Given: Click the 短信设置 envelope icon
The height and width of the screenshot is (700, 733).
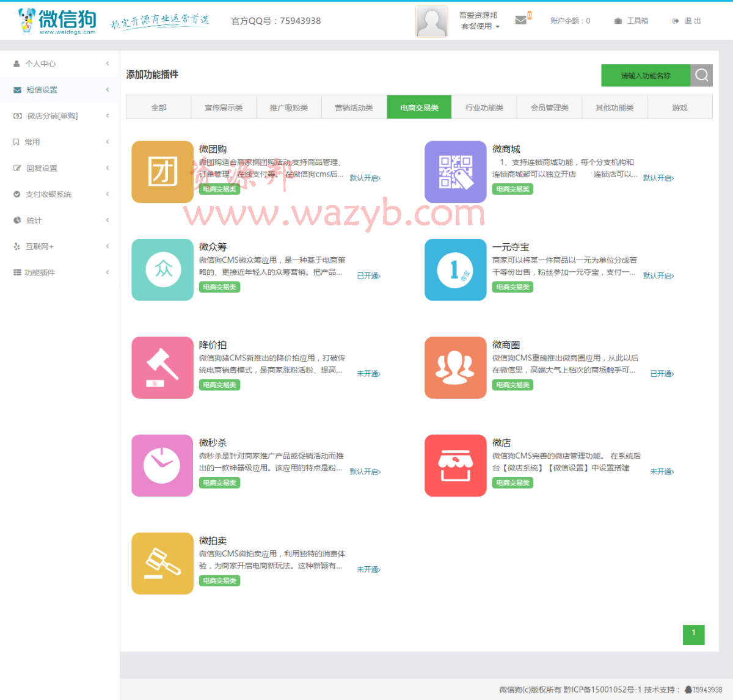Looking at the screenshot, I should (17, 90).
